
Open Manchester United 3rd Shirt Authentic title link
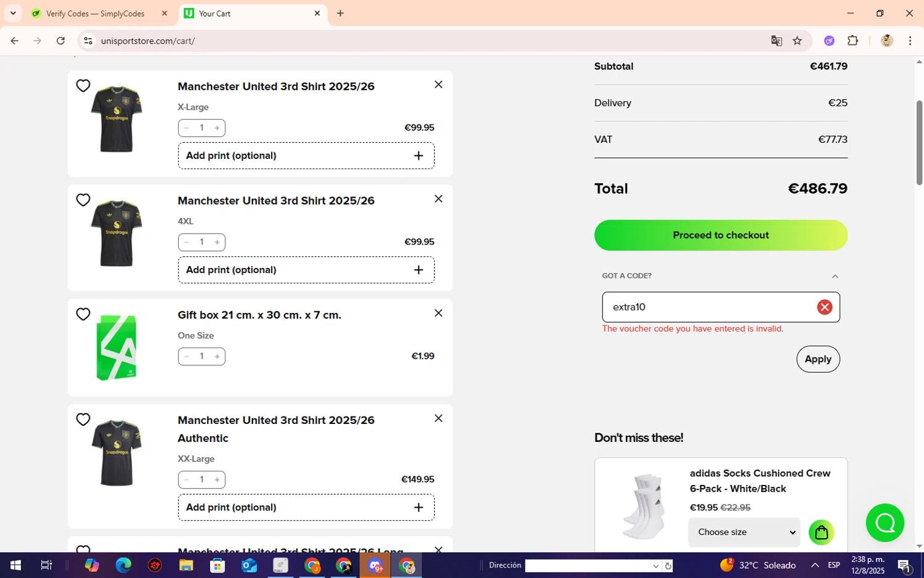pyautogui.click(x=276, y=429)
